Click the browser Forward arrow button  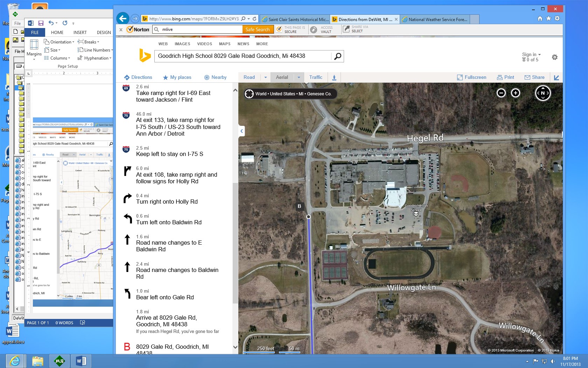tap(135, 19)
